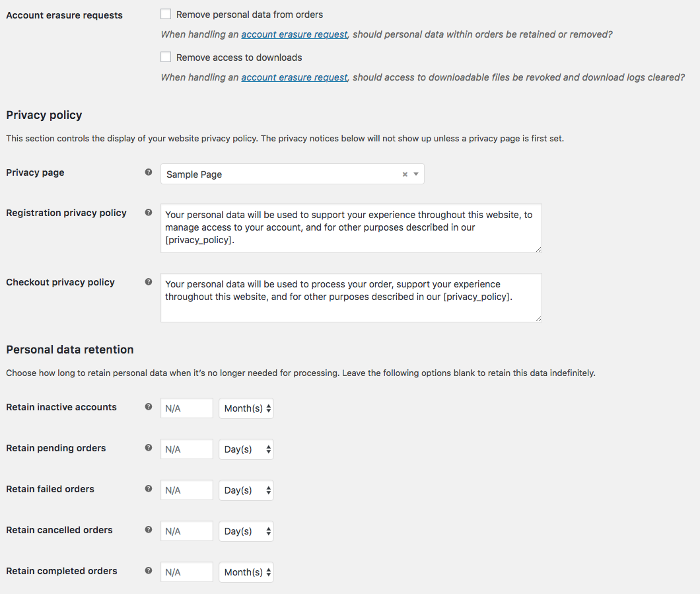
Task: Click help icon for Retain cancelled orders
Action: pos(149,530)
